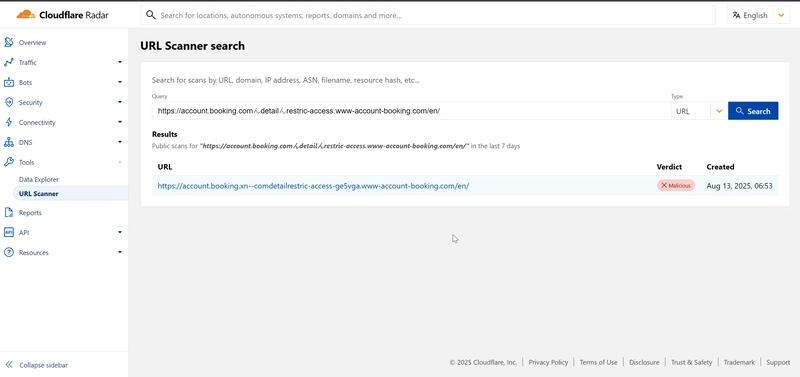Click the Created column header
The height and width of the screenshot is (377, 800).
point(720,167)
